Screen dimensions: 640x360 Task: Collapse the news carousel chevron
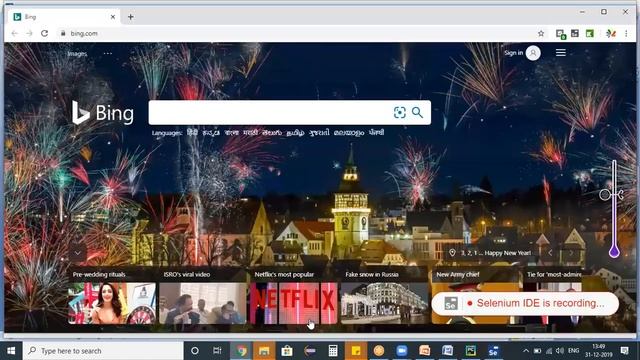78,253
